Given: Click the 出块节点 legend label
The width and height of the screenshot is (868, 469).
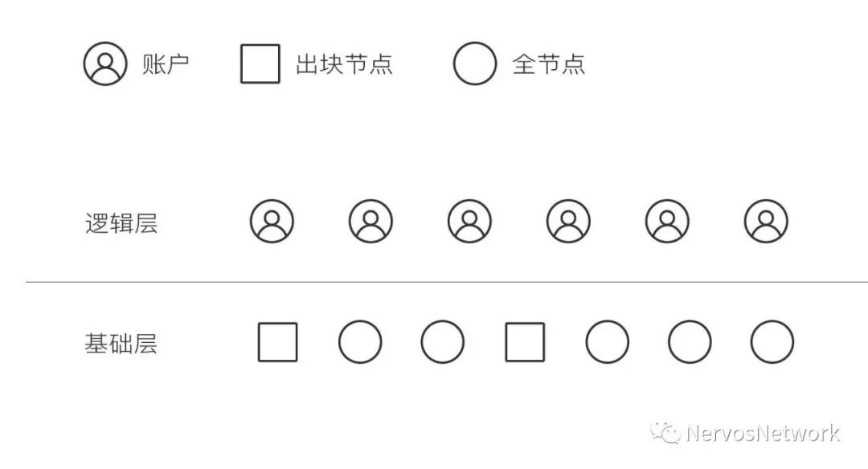Looking at the screenshot, I should coord(344,64).
